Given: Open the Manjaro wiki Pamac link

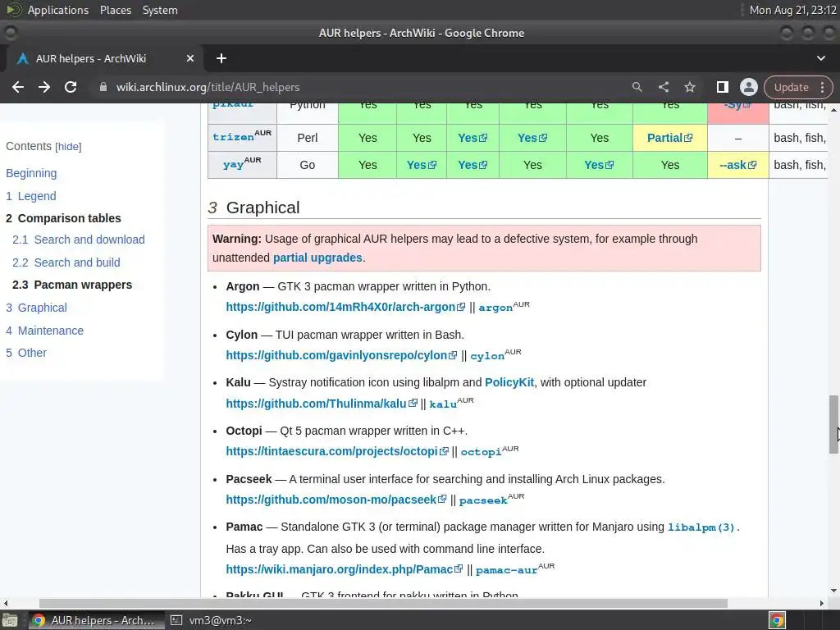Looking at the screenshot, I should 345,569.
